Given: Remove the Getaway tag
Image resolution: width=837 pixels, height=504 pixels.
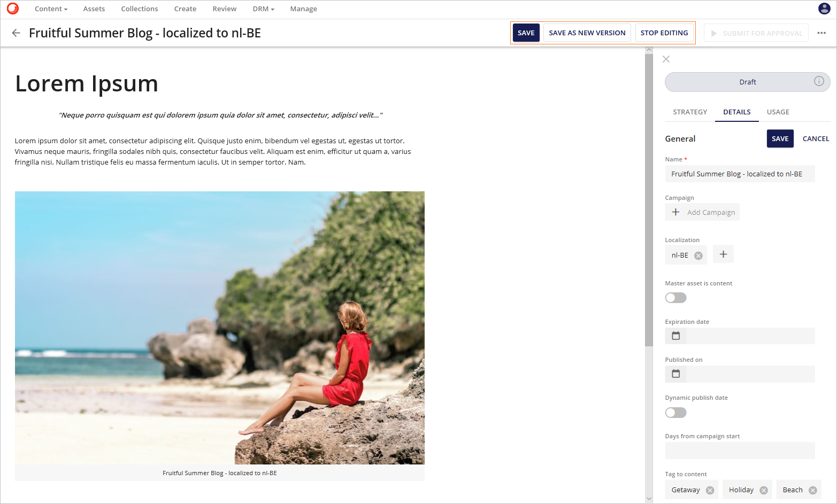Looking at the screenshot, I should pyautogui.click(x=710, y=490).
